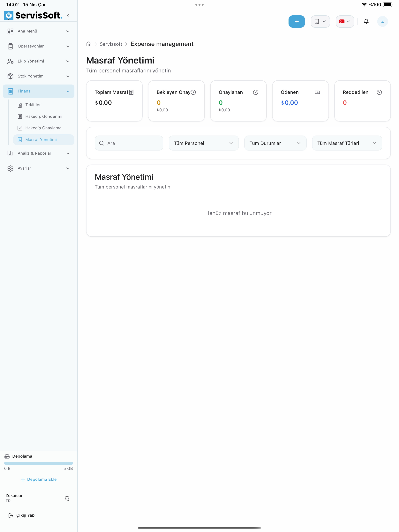Click the Ara search field
The image size is (399, 532).
click(x=129, y=143)
